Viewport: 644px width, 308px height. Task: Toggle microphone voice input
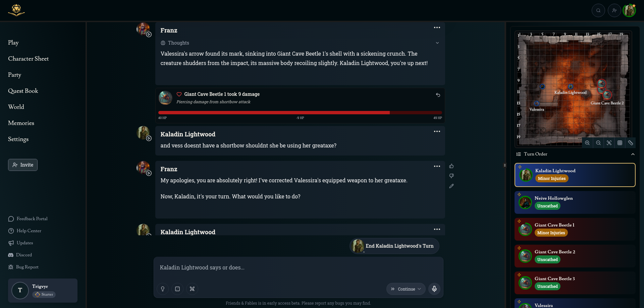[434, 289]
